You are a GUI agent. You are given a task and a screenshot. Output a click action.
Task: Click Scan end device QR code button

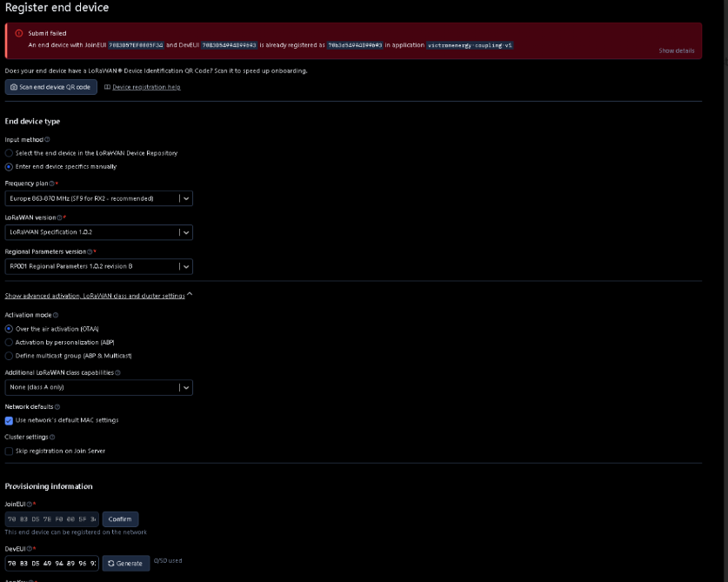point(50,87)
